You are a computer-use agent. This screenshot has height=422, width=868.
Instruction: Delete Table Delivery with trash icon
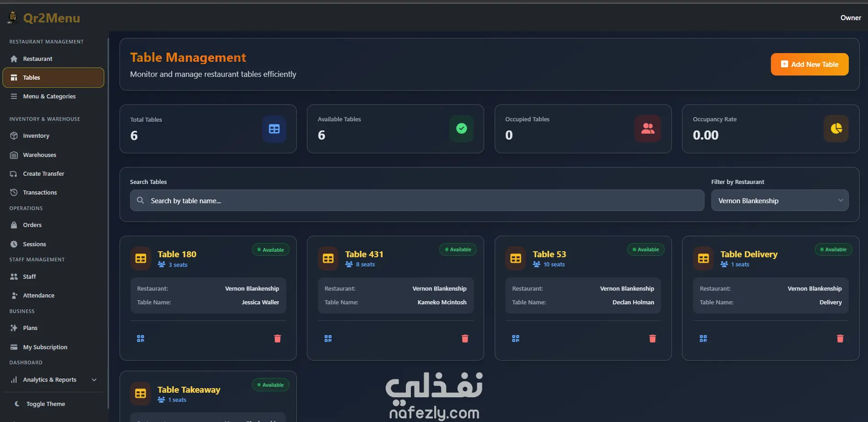[x=840, y=339]
